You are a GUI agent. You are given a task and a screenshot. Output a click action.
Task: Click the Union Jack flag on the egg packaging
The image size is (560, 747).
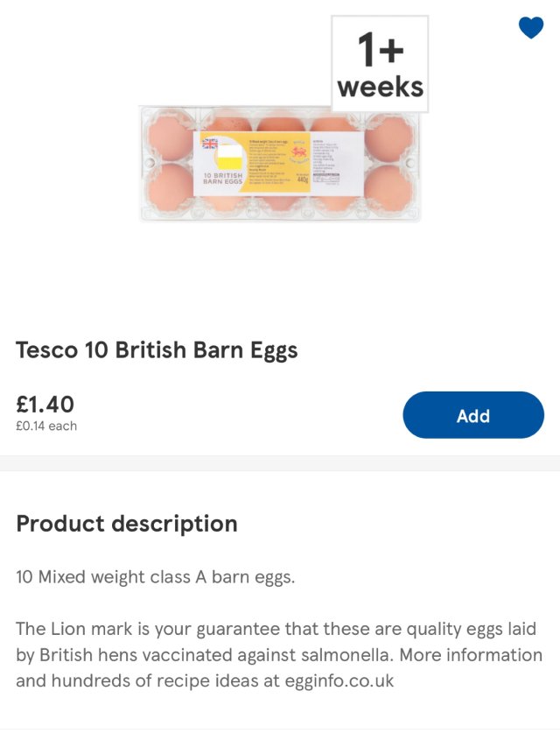tap(210, 144)
